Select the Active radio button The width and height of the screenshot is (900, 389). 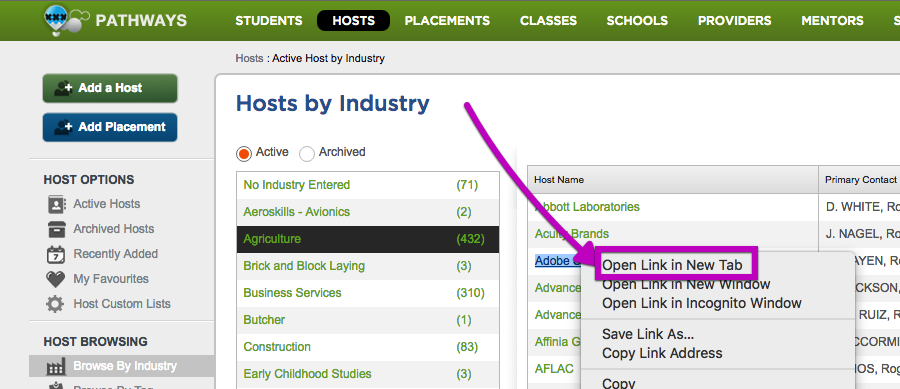coord(243,153)
